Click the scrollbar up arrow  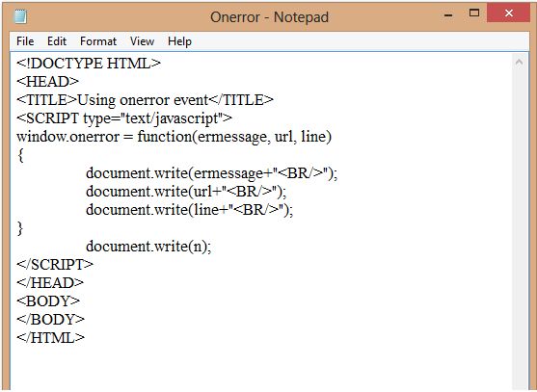tap(520, 62)
